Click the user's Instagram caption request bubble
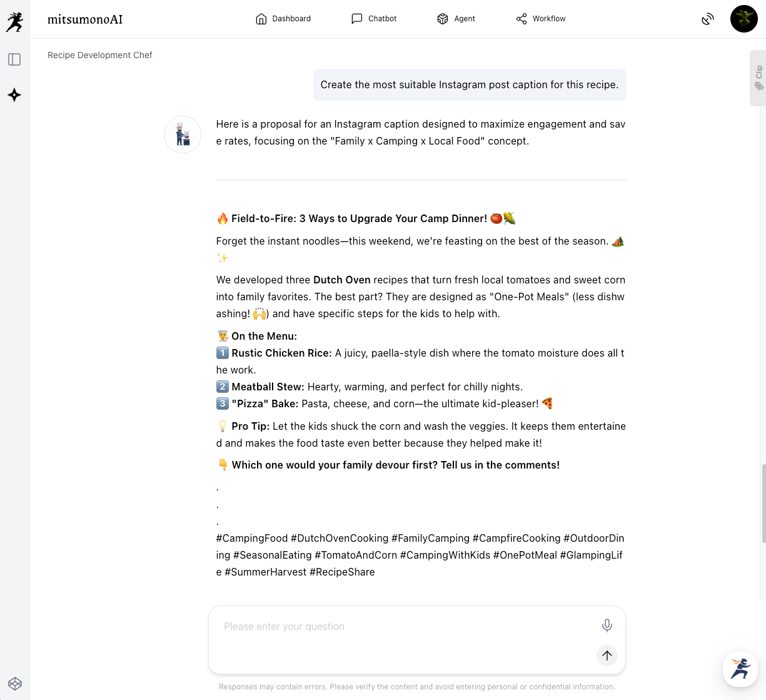The image size is (766, 700). tap(470, 84)
